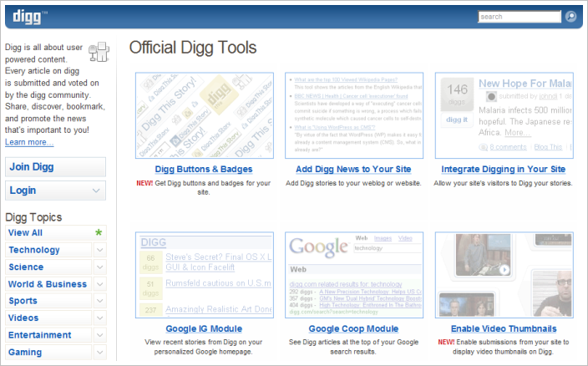Select View All topics
The image size is (588, 366).
25,232
